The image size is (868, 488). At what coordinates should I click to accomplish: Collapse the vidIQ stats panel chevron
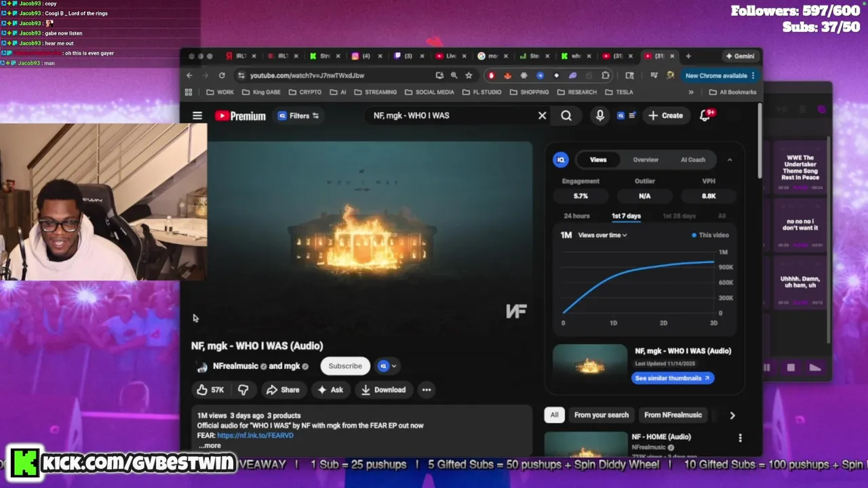pos(730,160)
